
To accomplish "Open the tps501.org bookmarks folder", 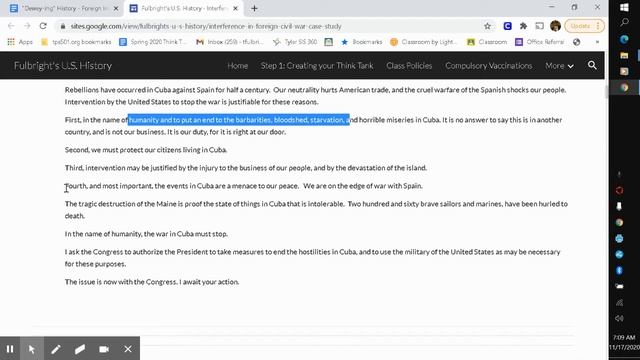I will [x=76, y=42].
